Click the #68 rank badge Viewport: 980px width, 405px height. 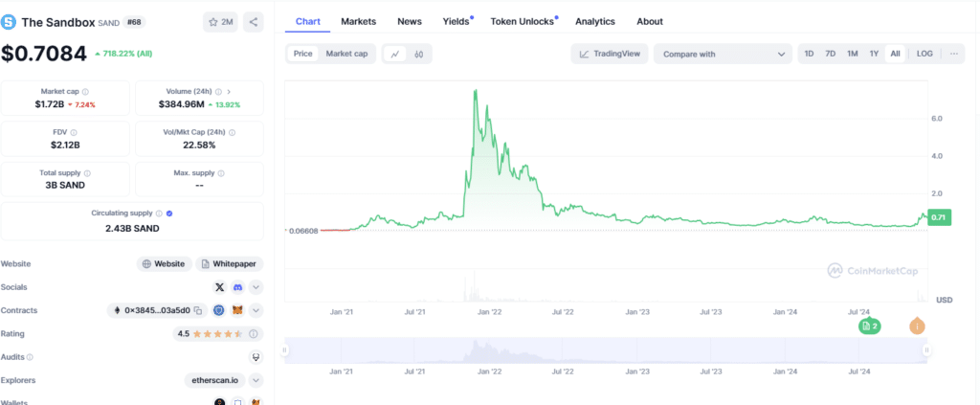coord(133,22)
